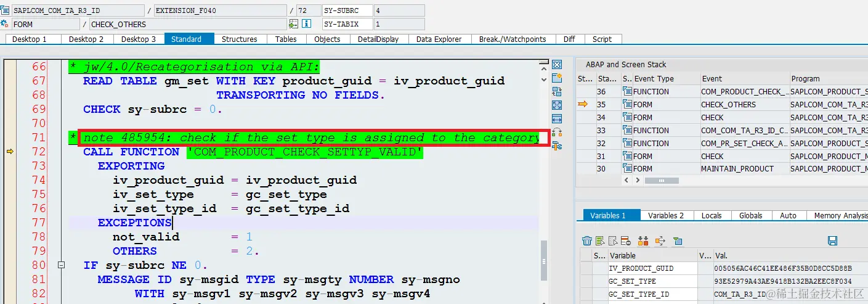Click the tool services icon beside editor
This screenshot has width=868, height=304.
557,132
